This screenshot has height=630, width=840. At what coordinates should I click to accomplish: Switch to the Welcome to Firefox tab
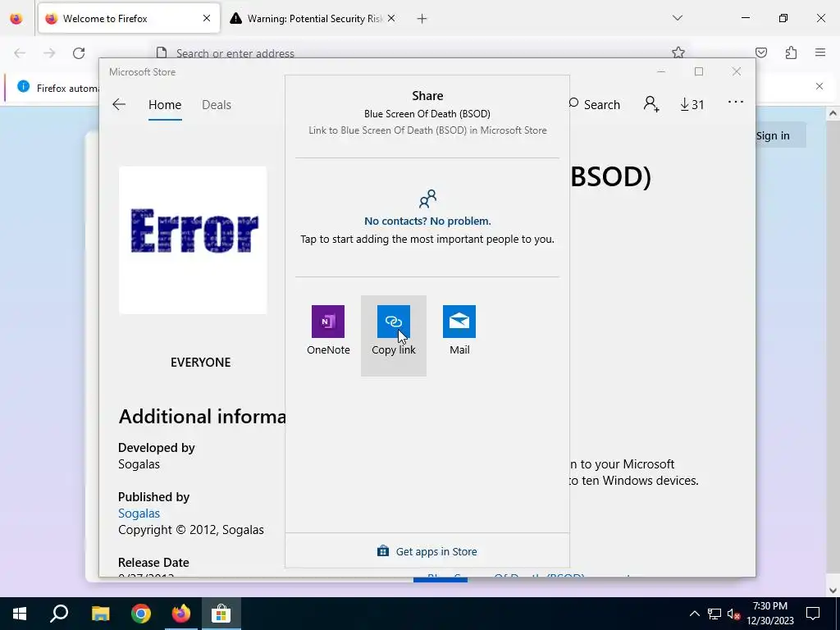click(129, 18)
